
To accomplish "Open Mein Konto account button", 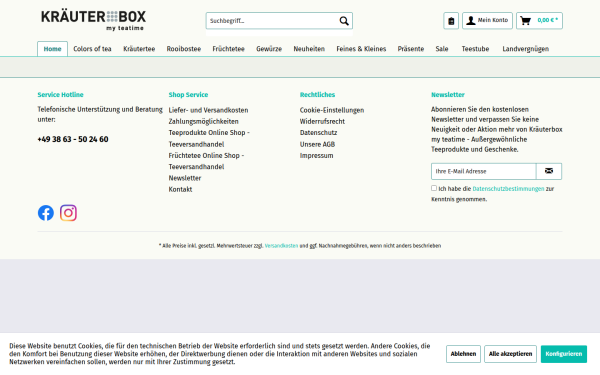I will tap(487, 21).
